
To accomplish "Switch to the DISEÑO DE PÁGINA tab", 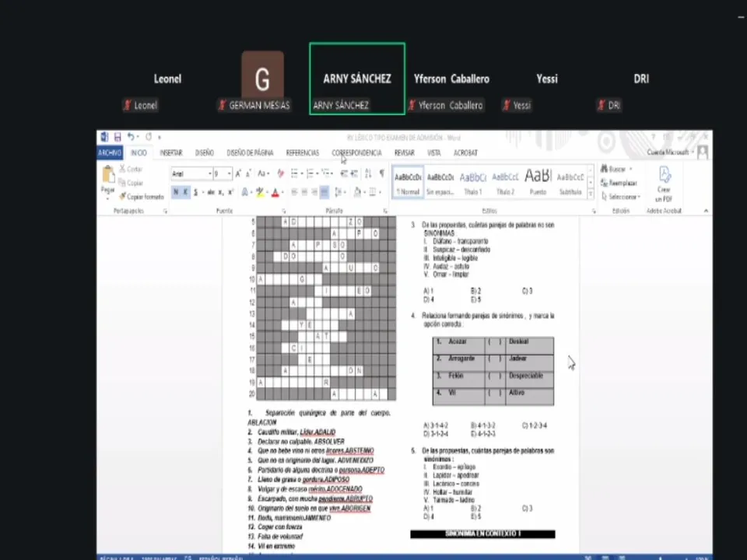I will coord(250,153).
